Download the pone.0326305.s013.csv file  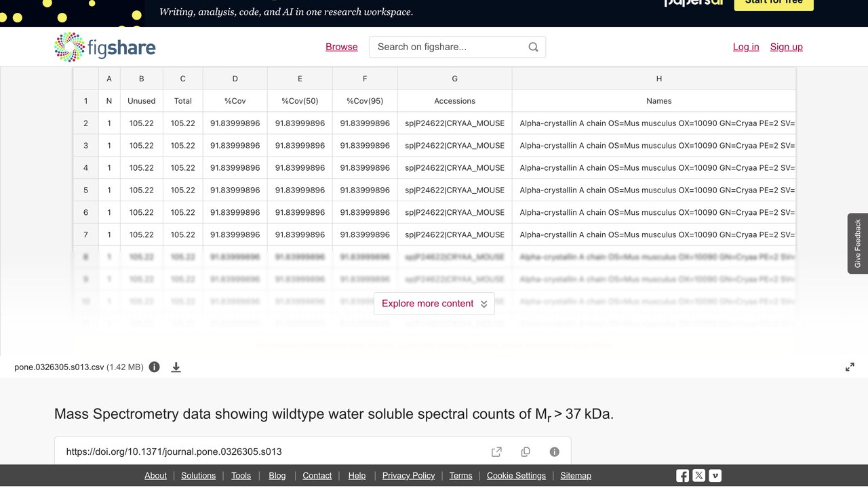[x=176, y=367]
